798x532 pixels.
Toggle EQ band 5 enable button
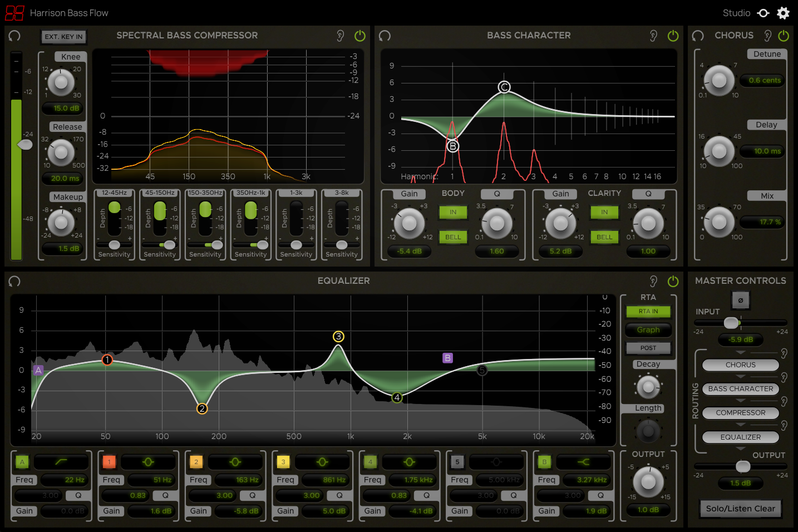coord(457,462)
